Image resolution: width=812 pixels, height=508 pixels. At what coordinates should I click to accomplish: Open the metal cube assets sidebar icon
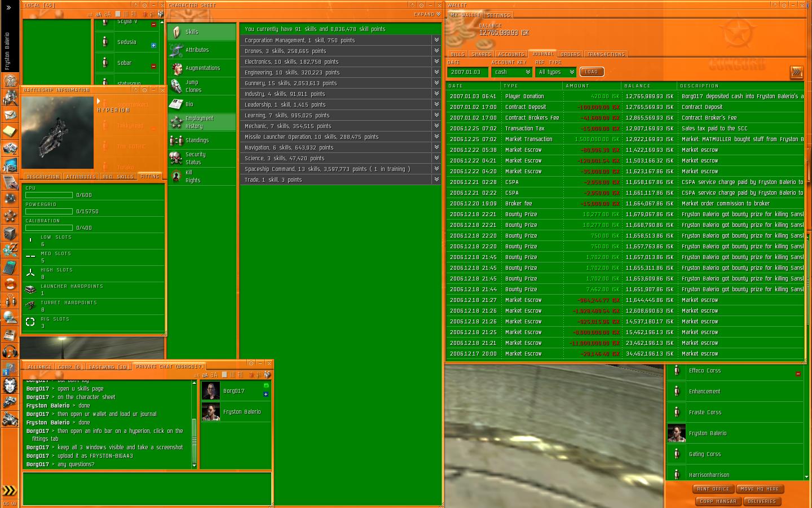click(x=10, y=233)
